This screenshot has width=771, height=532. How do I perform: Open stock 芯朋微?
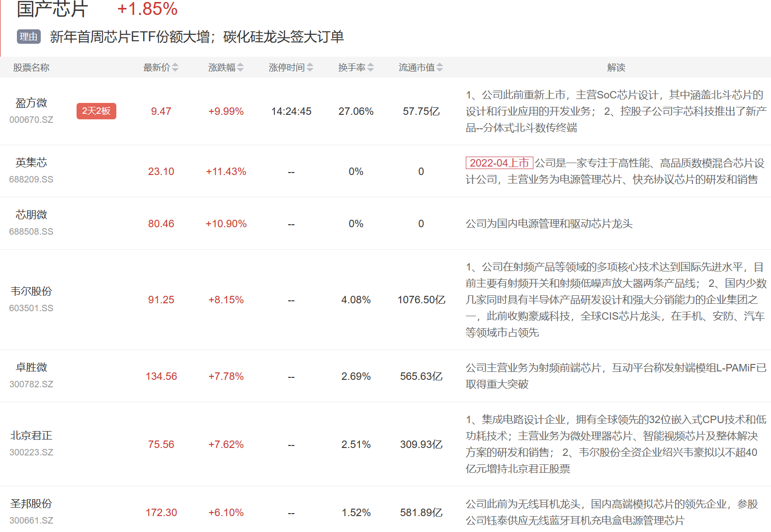point(31,215)
